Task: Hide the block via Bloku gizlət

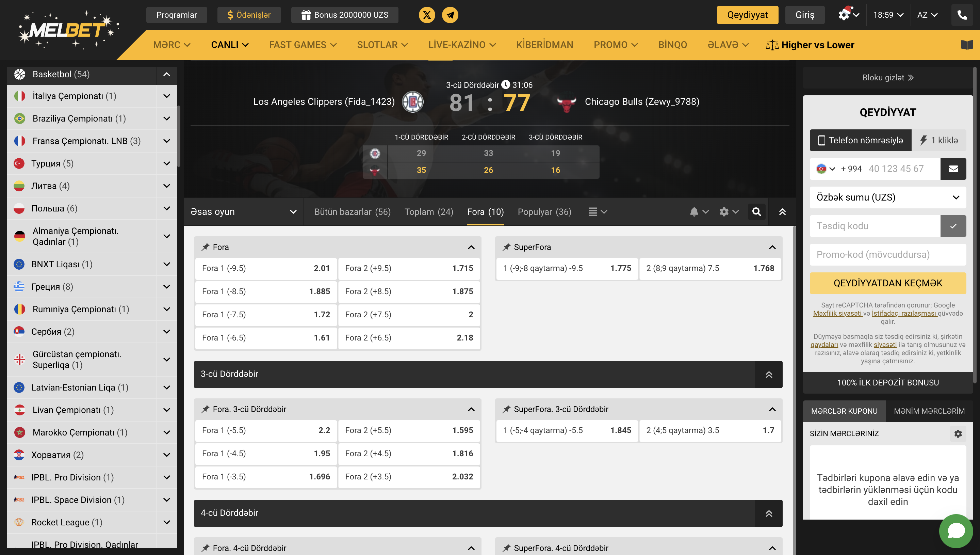Action: click(887, 77)
